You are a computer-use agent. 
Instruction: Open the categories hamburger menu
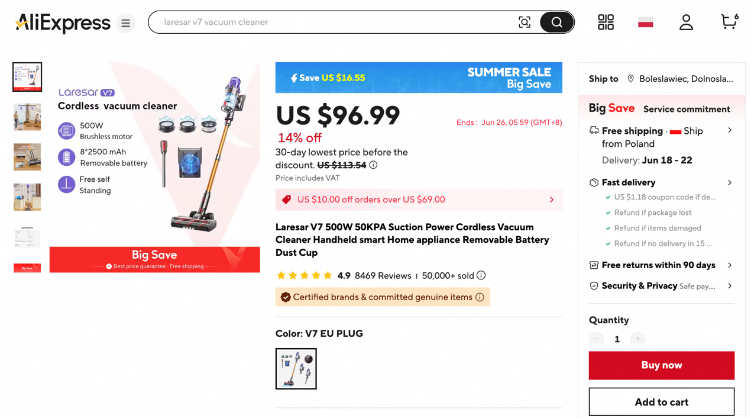tap(125, 23)
